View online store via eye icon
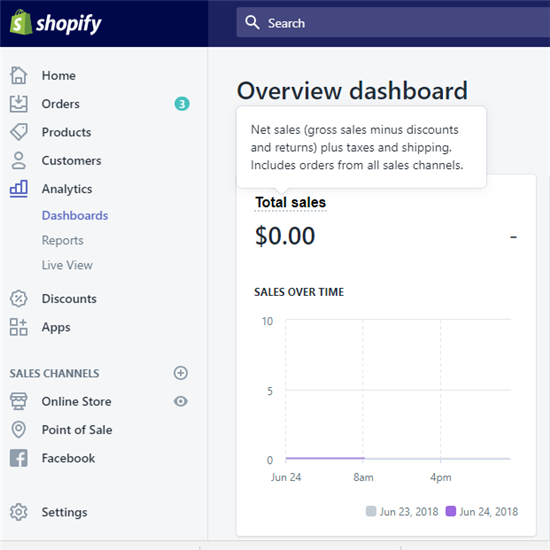550x550 pixels. point(181,401)
